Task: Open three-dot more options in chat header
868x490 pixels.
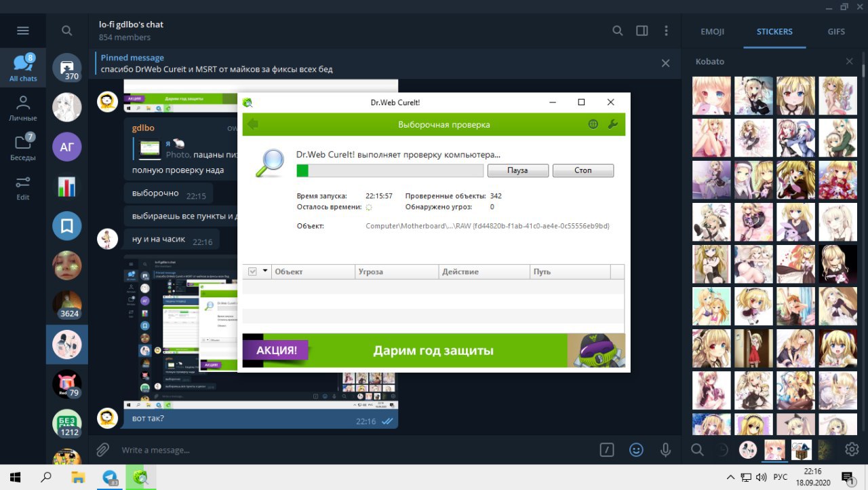Action: (x=667, y=31)
